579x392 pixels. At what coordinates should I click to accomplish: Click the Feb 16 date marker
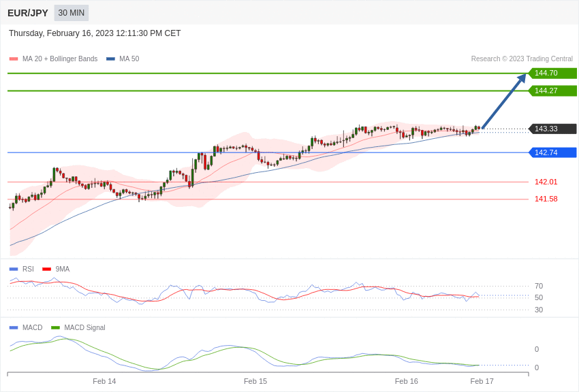pyautogui.click(x=407, y=381)
